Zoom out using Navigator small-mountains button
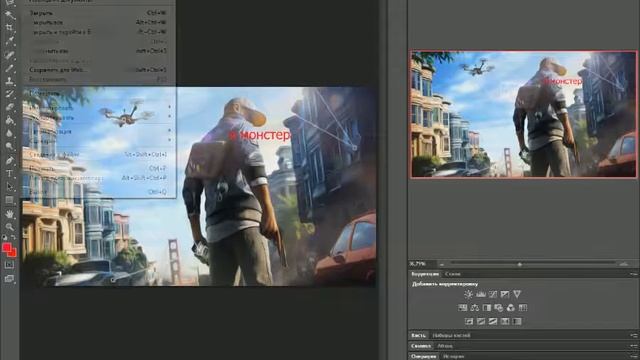The height and width of the screenshot is (360, 640). pyautogui.click(x=442, y=264)
